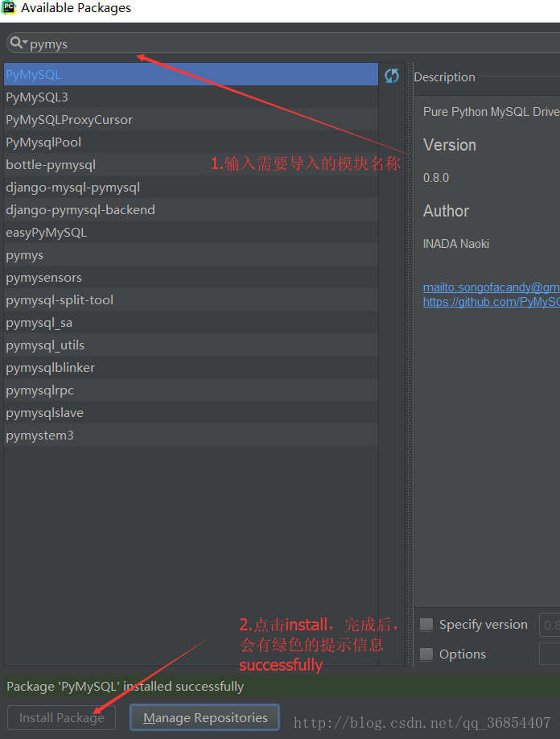Select the pymysqlblinker package
Image resolution: width=560 pixels, height=739 pixels.
191,368
